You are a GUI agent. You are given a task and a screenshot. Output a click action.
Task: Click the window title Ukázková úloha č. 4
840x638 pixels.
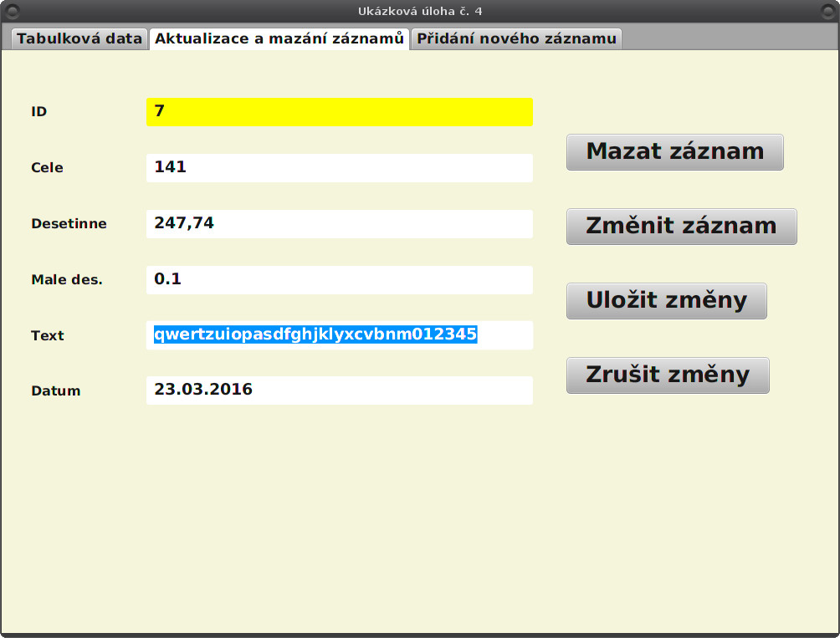[420, 11]
